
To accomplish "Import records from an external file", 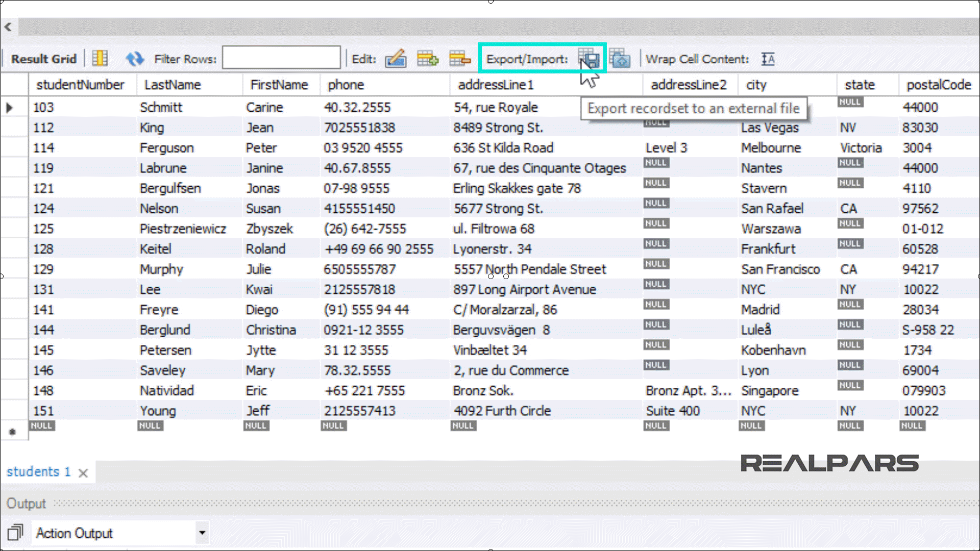I will tap(620, 59).
